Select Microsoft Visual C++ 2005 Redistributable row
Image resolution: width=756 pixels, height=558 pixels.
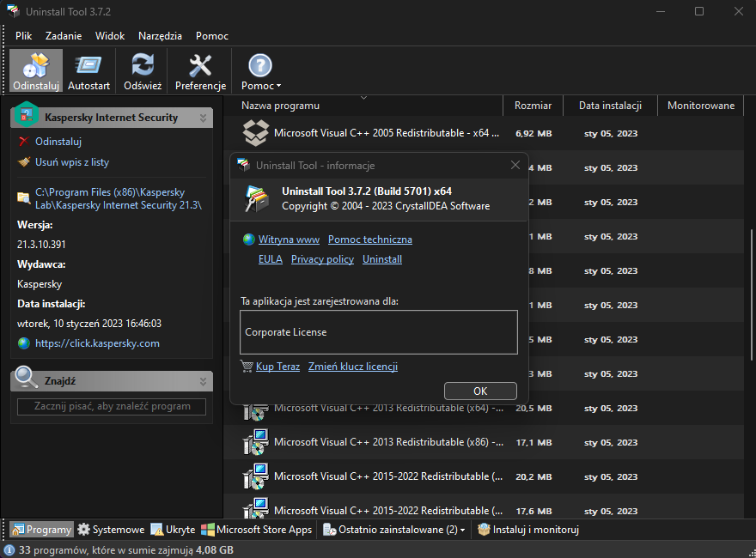[x=484, y=133]
